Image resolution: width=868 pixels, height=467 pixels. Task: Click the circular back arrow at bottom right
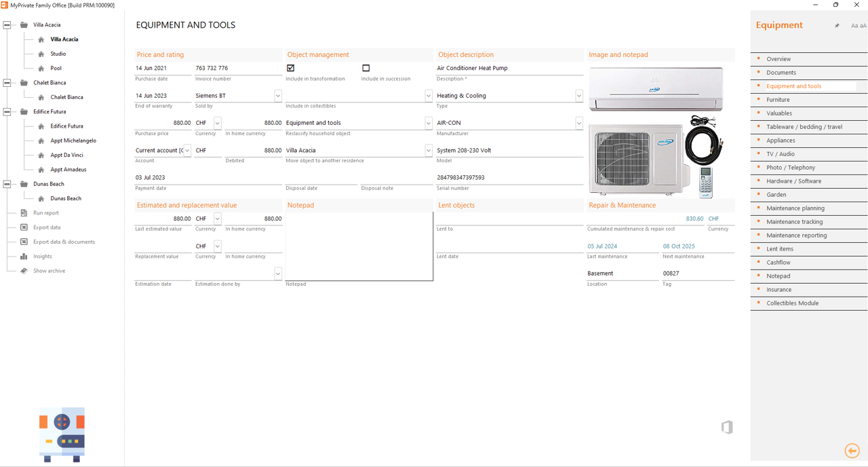point(852,451)
